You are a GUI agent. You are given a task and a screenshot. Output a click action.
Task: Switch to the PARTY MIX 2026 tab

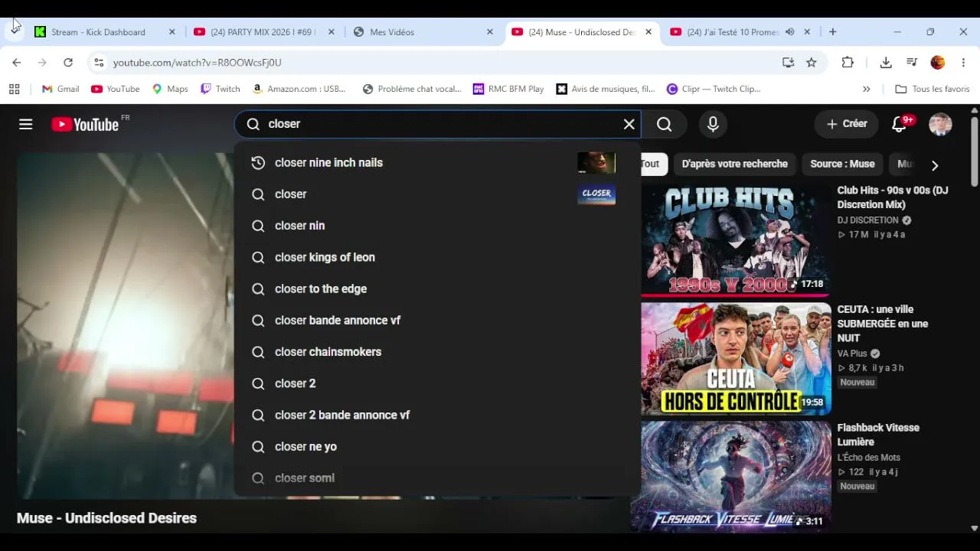coord(264,32)
